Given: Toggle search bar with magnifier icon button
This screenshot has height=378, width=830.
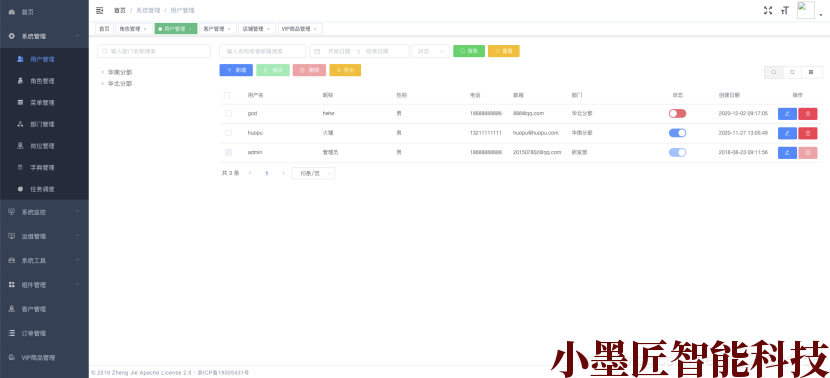Looking at the screenshot, I should 774,72.
